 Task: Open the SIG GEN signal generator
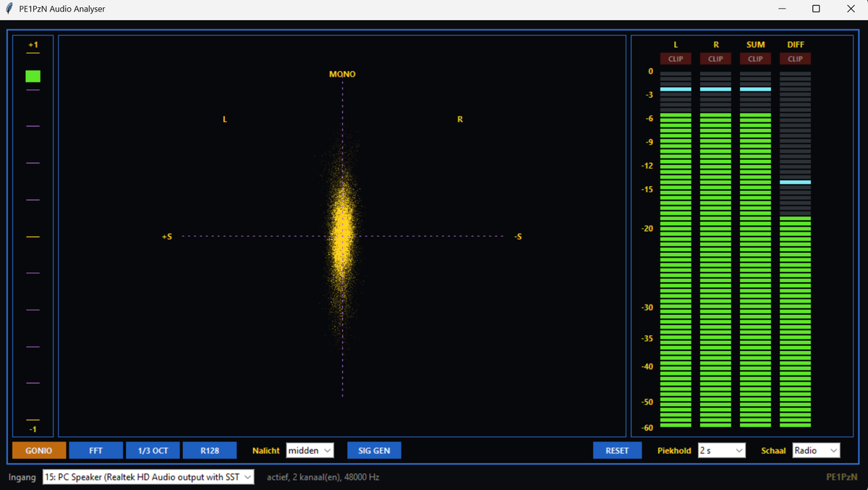(x=374, y=450)
